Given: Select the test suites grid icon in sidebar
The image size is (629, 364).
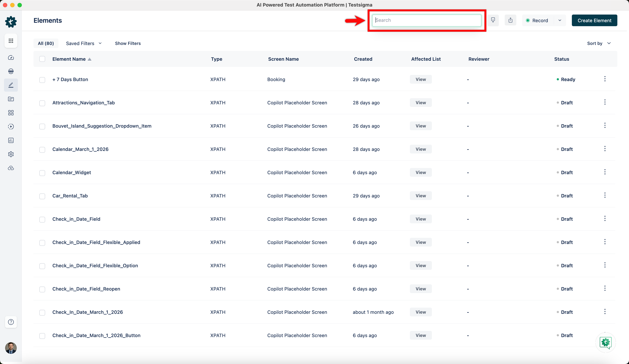Looking at the screenshot, I should pyautogui.click(x=11, y=113).
